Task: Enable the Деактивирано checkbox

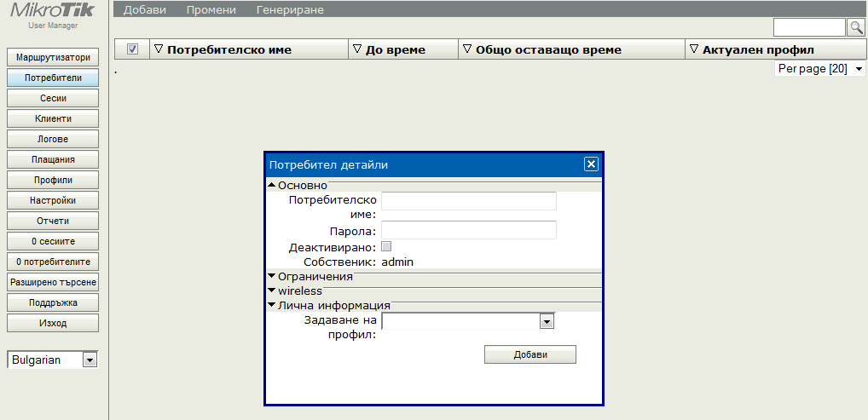Action: (386, 247)
